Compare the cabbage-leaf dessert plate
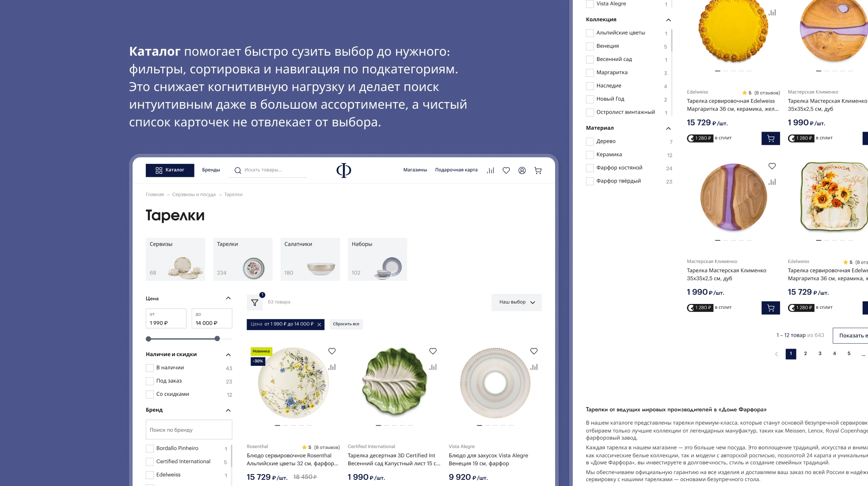The width and height of the screenshot is (868, 486). (x=433, y=367)
